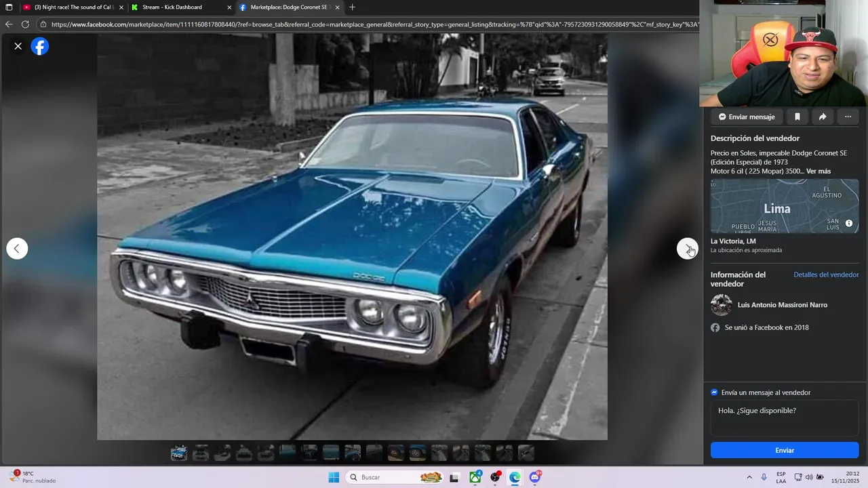Click the Facebook icon beside Se unió 2018
This screenshot has width=868, height=488.
715,327
